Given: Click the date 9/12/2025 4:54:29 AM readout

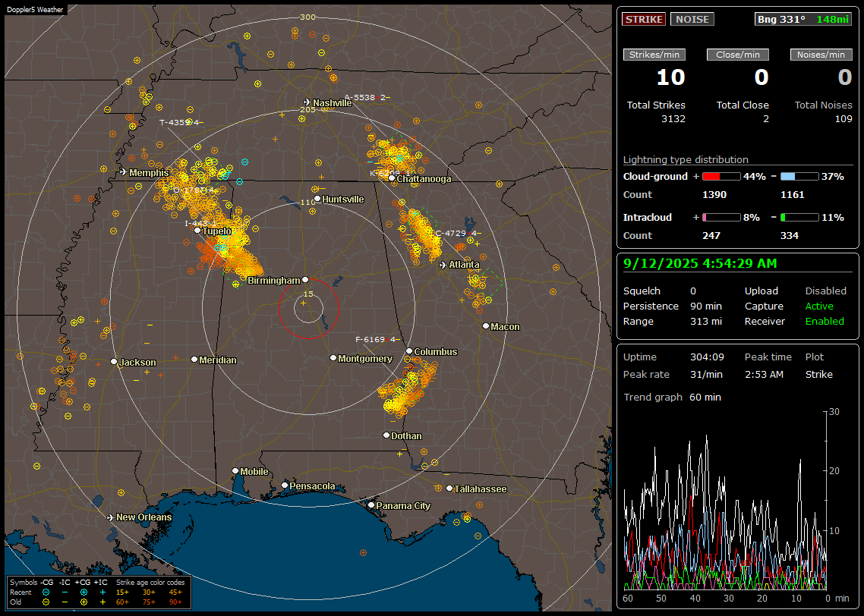Looking at the screenshot, I should pos(700,263).
